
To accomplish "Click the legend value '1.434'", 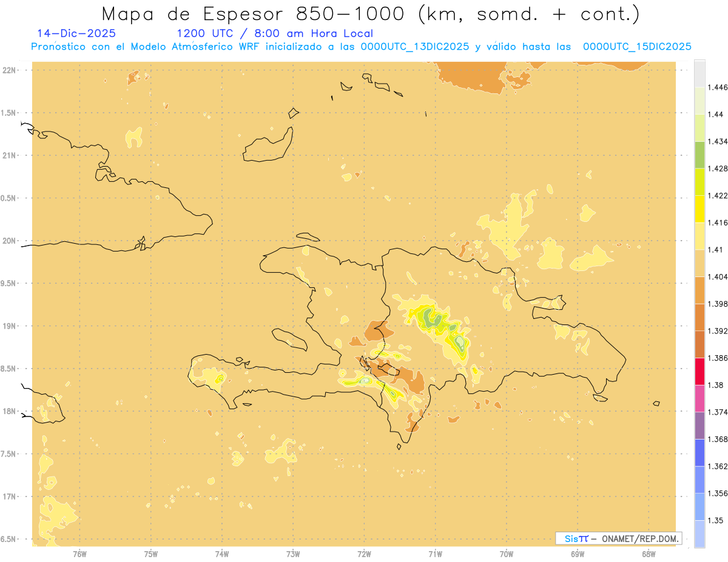I will [718, 141].
